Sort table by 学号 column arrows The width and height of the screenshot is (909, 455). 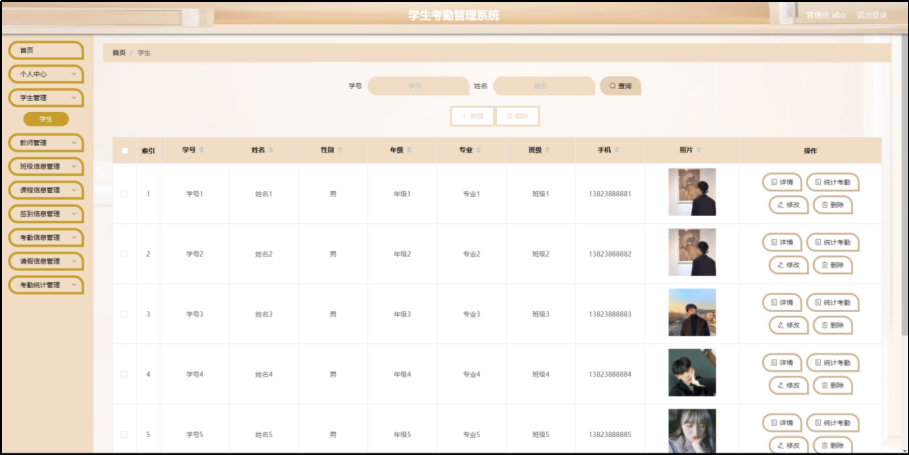click(x=202, y=150)
